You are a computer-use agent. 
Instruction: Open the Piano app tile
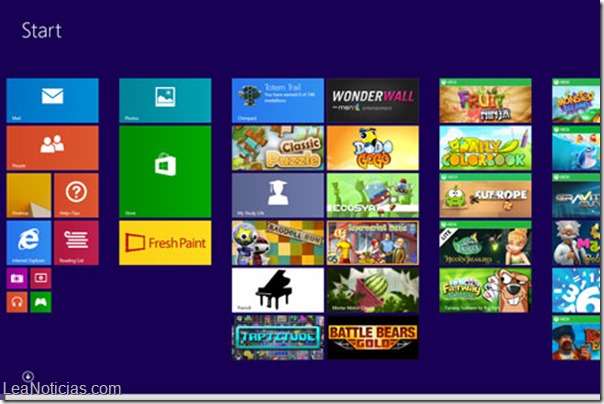click(x=278, y=290)
